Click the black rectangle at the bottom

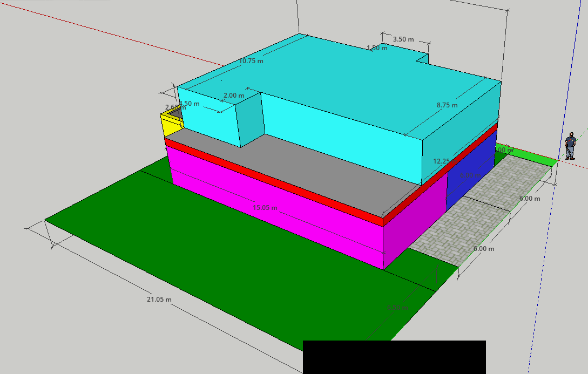(x=394, y=357)
